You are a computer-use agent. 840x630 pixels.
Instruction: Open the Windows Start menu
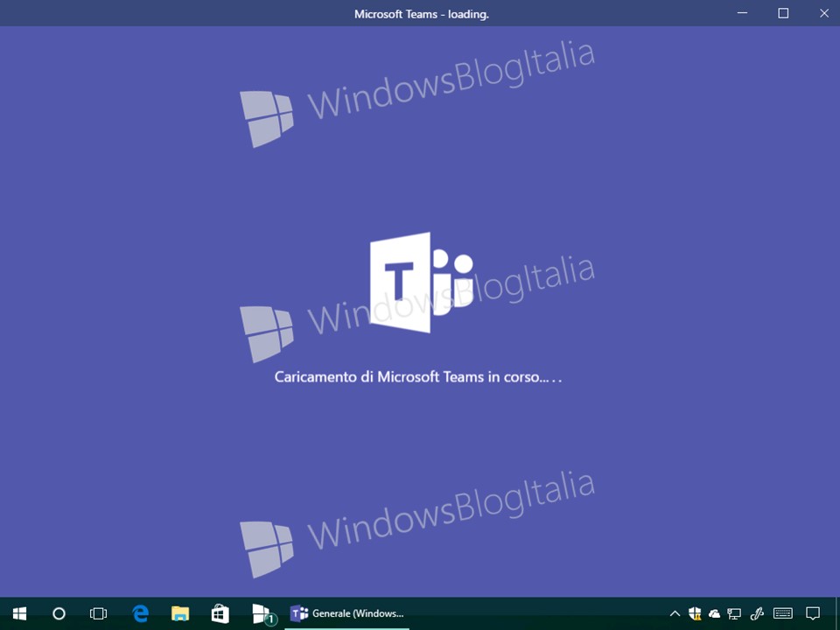[x=20, y=613]
